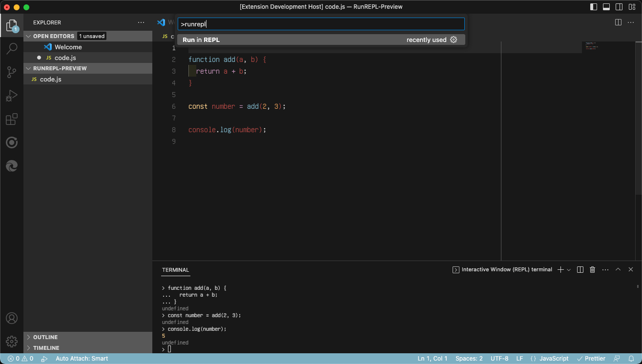642x364 pixels.
Task: Kill the terminal with trash icon
Action: coord(593,269)
